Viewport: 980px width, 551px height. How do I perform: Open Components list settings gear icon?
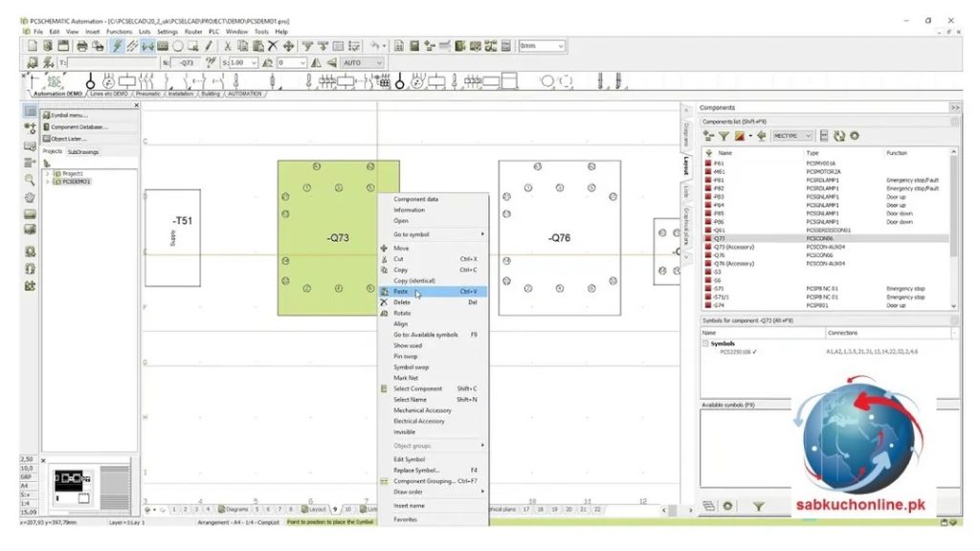click(855, 135)
